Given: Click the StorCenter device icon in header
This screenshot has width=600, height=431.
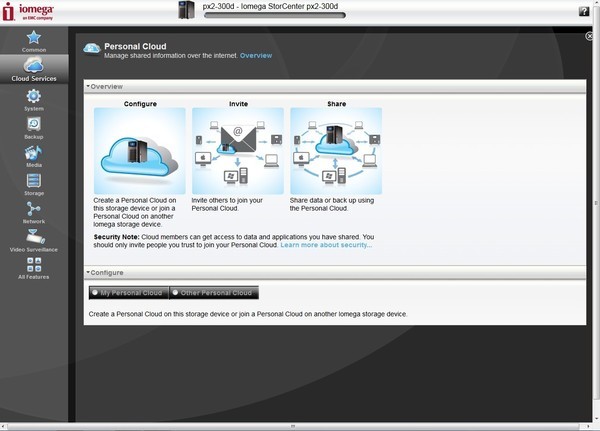Looking at the screenshot, I should coord(186,10).
